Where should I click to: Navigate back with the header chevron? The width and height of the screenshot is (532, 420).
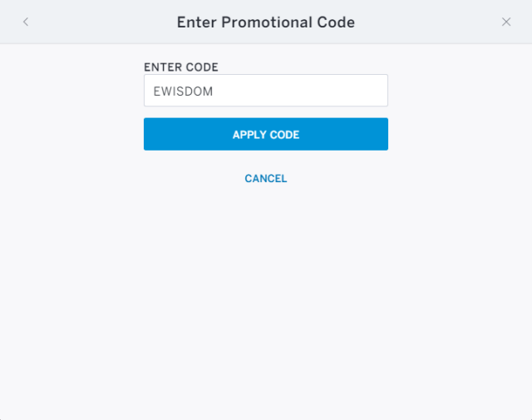[26, 22]
